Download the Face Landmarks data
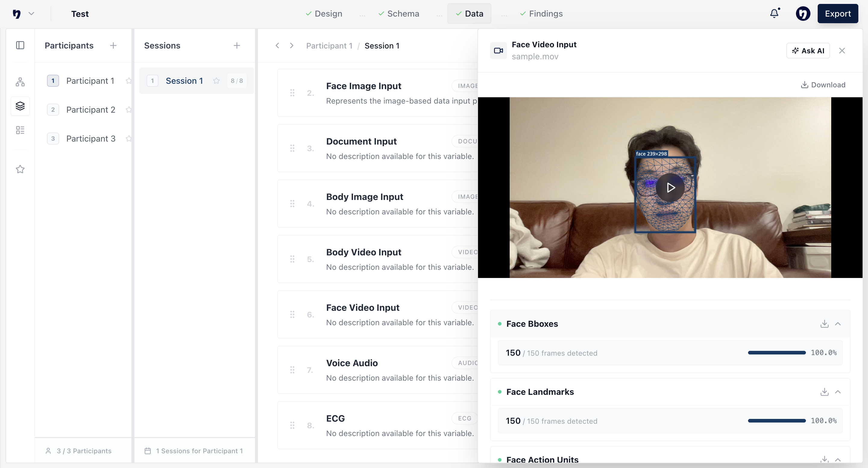 (x=824, y=392)
